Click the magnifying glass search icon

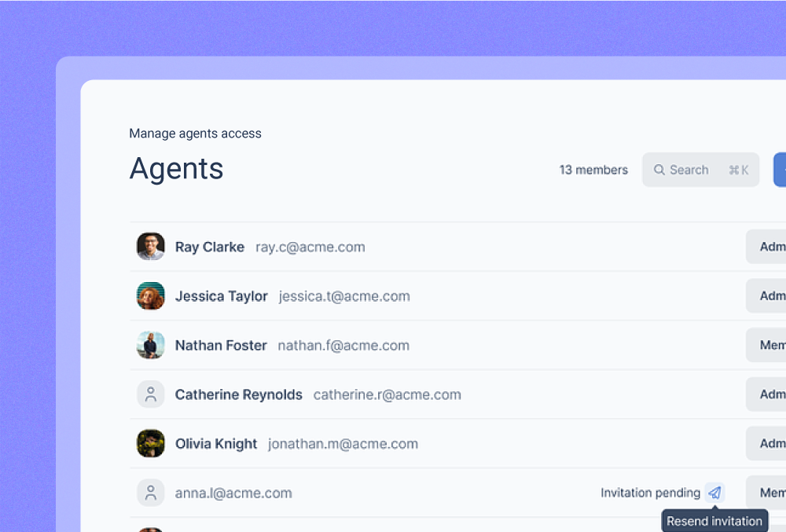(659, 170)
